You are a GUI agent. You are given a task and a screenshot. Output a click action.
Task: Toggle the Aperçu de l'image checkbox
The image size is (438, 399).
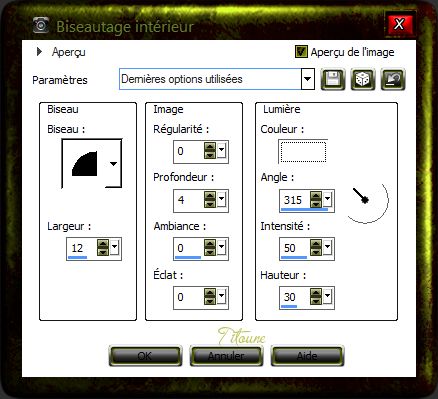click(x=301, y=52)
